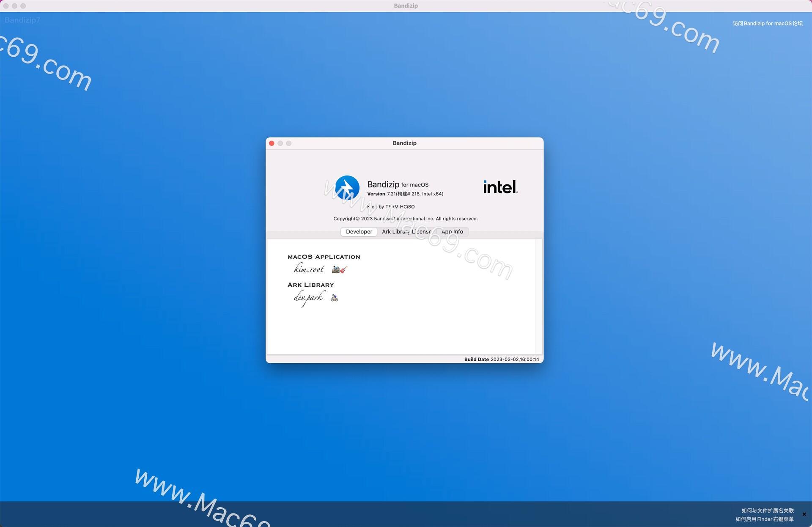Click the Bandizip7 label in main window

pyautogui.click(x=22, y=20)
